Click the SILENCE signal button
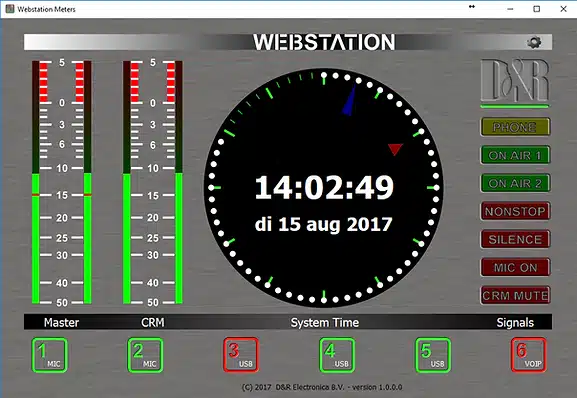The image size is (577, 398). pyautogui.click(x=515, y=239)
